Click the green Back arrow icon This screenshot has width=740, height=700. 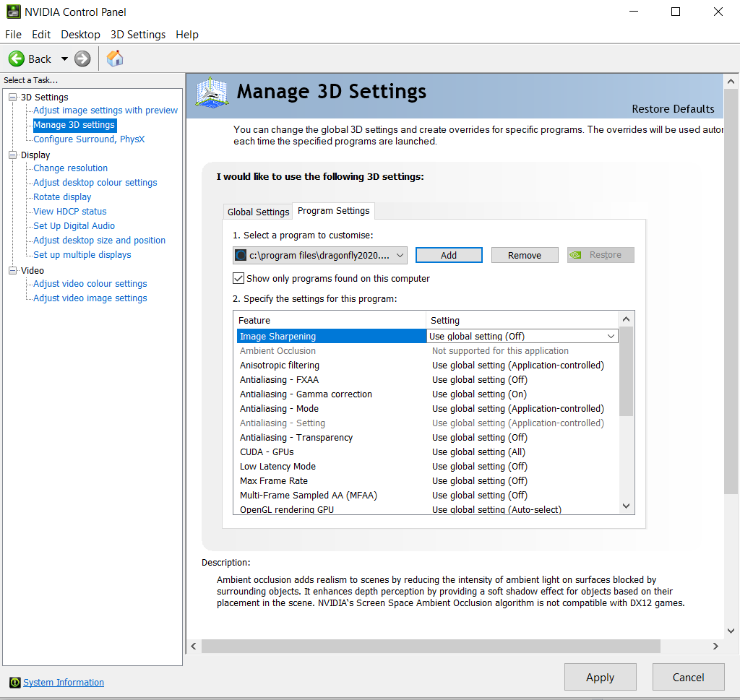click(17, 59)
